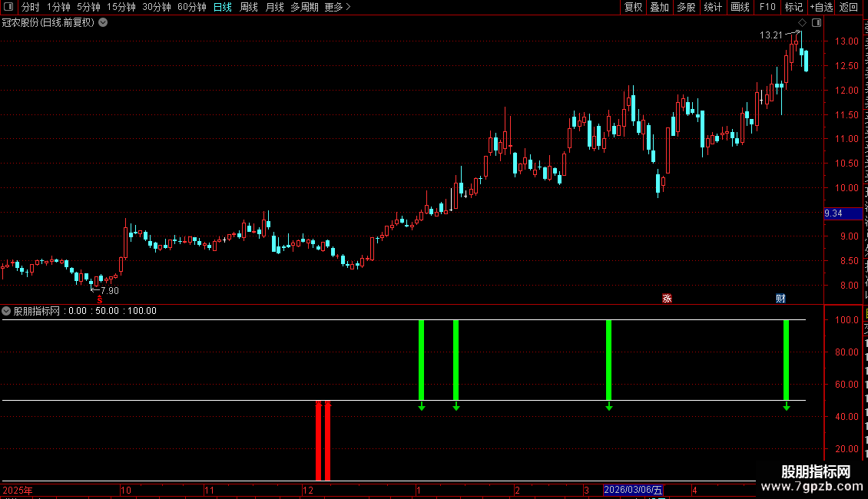Toggle the left sidebar panel icon
Viewport: 868px width, 499px height.
(x=8, y=7)
